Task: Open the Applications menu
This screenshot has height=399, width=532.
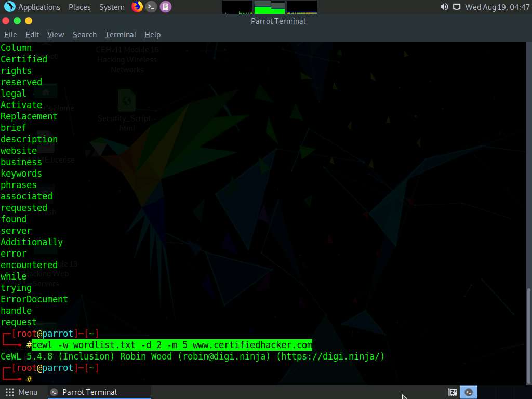Action: pyautogui.click(x=39, y=7)
